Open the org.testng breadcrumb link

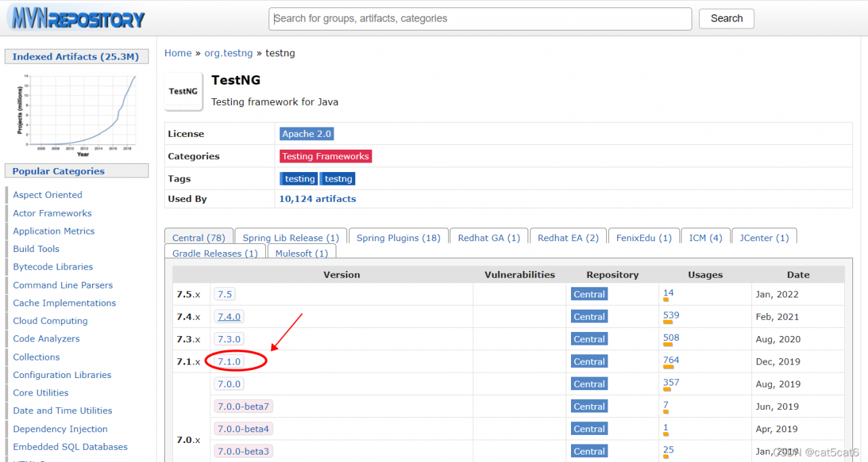coord(229,53)
